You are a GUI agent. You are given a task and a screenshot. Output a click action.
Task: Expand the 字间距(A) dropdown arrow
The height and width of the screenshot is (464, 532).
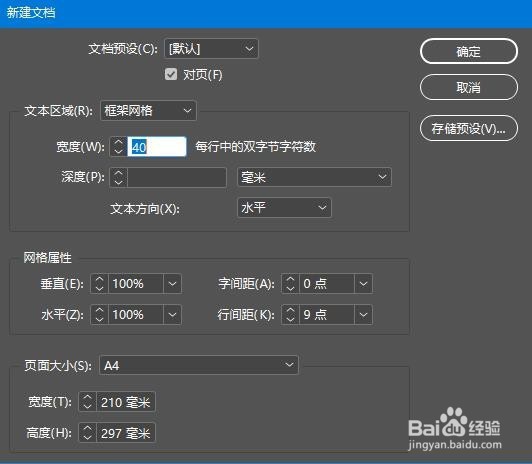point(363,284)
